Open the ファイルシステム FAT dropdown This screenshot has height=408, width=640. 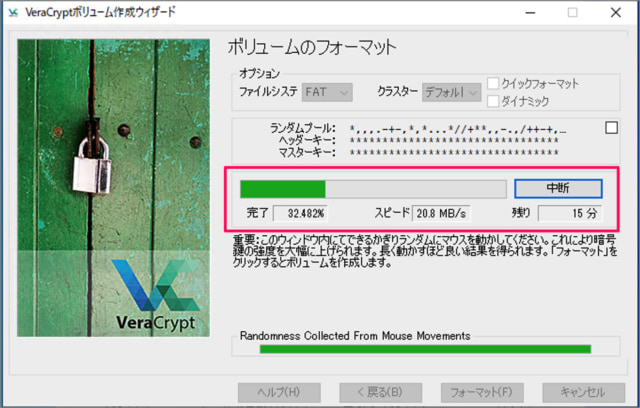327,92
